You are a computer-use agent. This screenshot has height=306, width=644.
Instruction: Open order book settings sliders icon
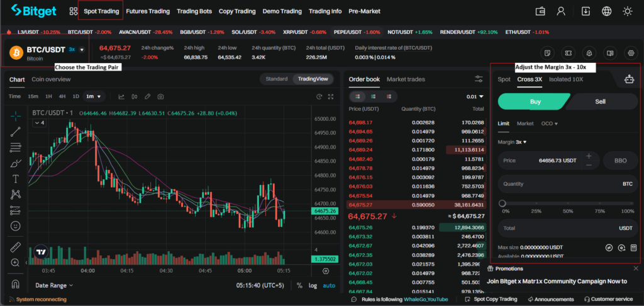click(479, 79)
